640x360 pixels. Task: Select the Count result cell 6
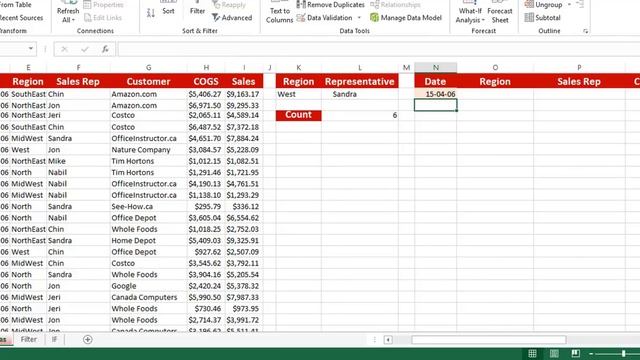360,116
